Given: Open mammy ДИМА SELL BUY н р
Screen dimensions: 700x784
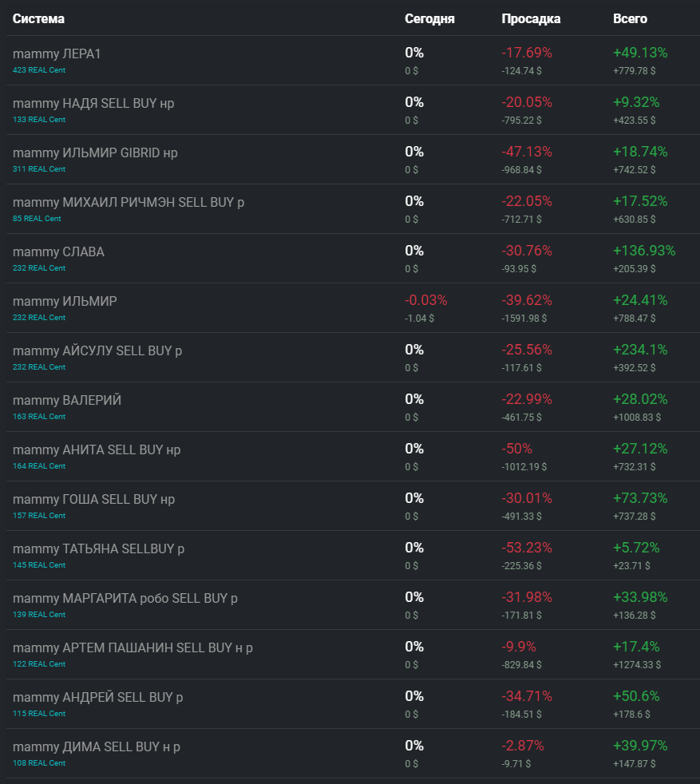Looking at the screenshot, I should [97, 746].
